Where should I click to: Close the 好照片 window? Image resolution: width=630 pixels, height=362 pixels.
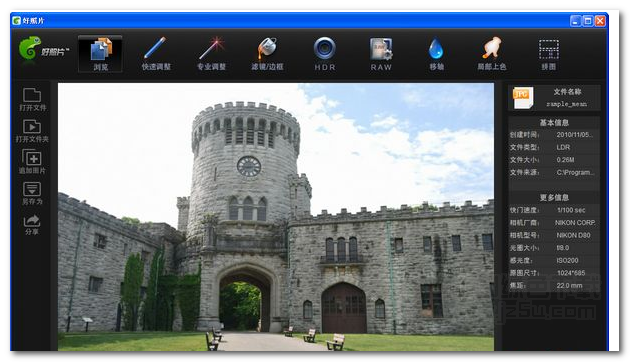click(600, 20)
